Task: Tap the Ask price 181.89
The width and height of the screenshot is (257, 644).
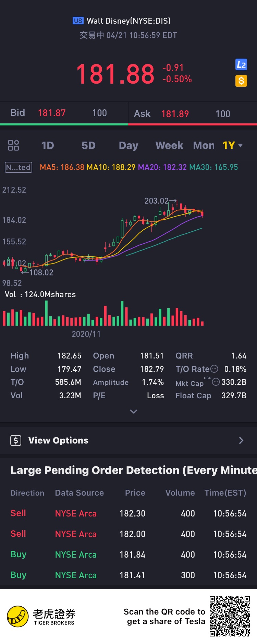Action: pos(175,114)
